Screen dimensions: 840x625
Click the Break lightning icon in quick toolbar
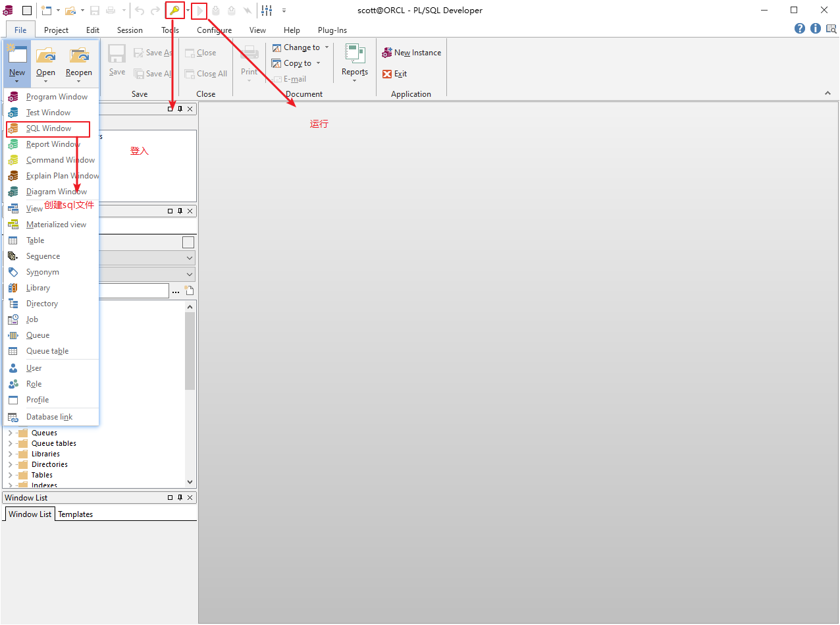coord(247,11)
